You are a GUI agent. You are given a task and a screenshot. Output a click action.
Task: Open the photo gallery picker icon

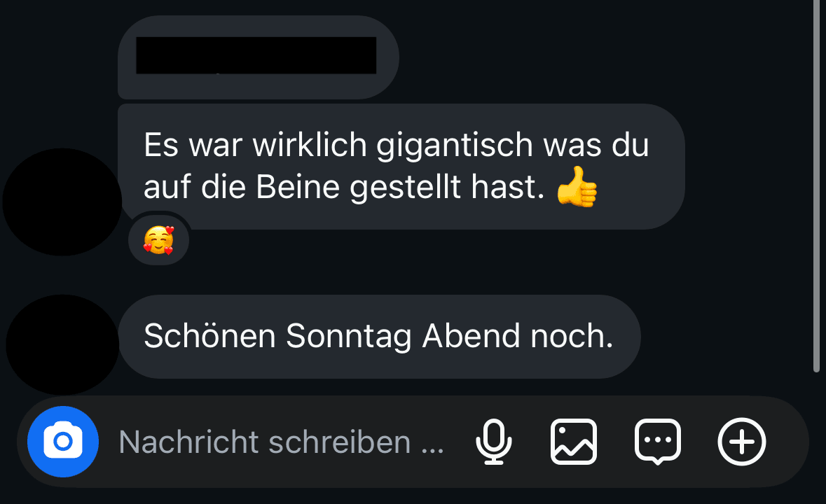coord(574,442)
